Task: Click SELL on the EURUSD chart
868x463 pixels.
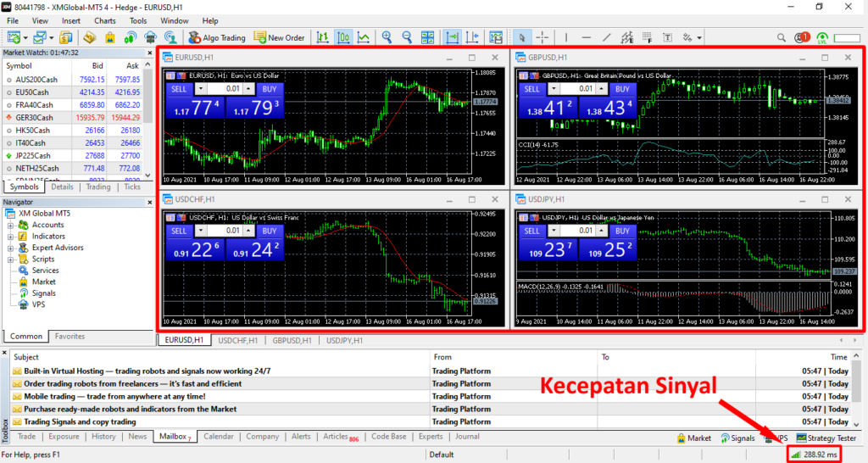Action: click(179, 89)
